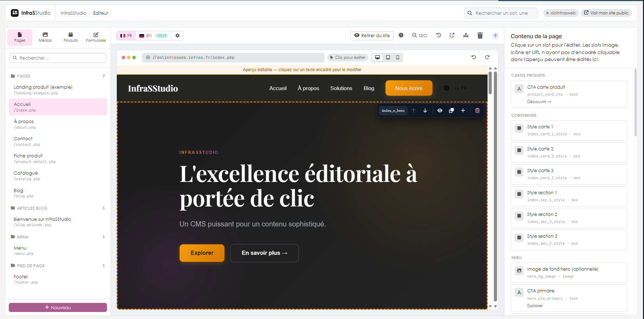Select the Catalogue page
The image size is (644, 319).
click(x=58, y=176)
